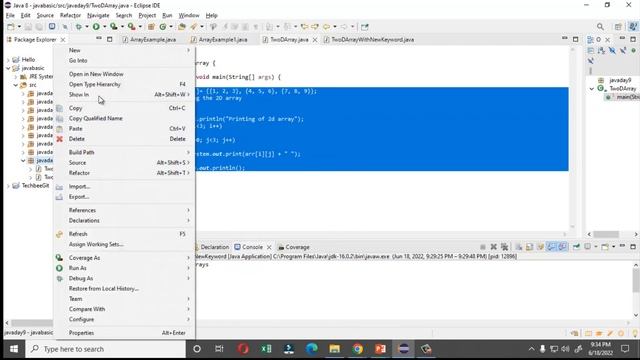Viewport: 640px width, 360px height.
Task: Click the Pin Console icon
Action: [576, 247]
